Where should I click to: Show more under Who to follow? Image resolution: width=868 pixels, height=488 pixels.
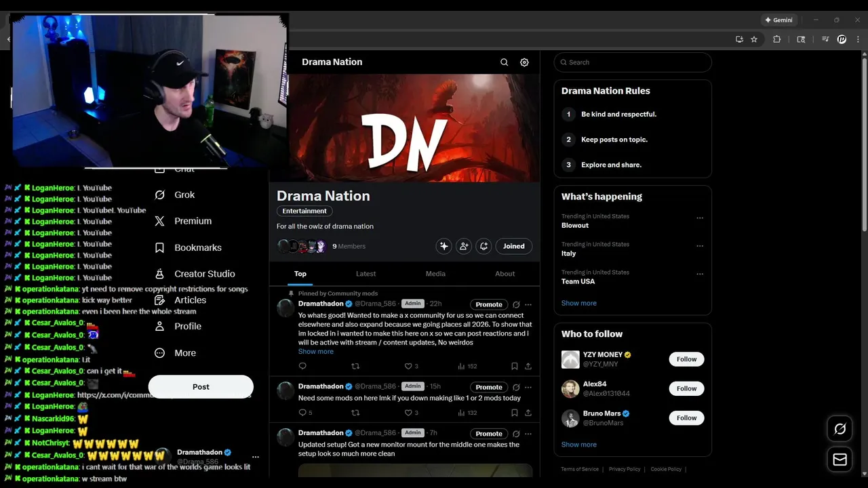pyautogui.click(x=579, y=445)
